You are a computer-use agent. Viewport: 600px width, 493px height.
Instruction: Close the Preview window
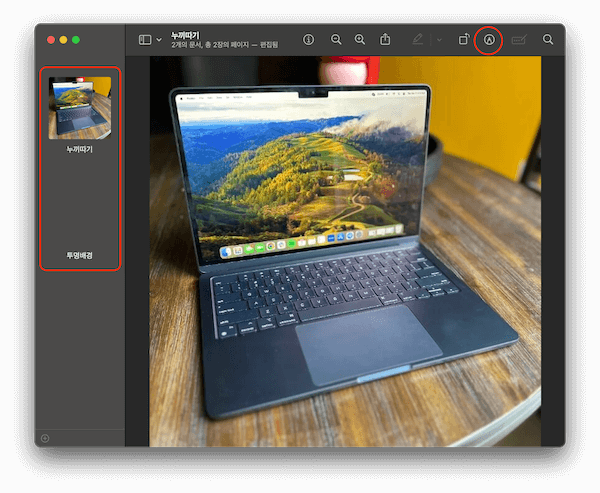[51, 40]
